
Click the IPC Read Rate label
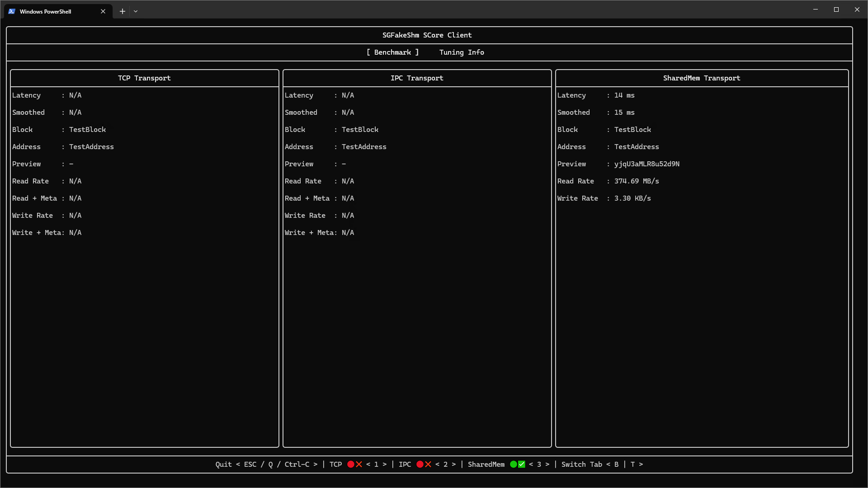[x=303, y=181]
